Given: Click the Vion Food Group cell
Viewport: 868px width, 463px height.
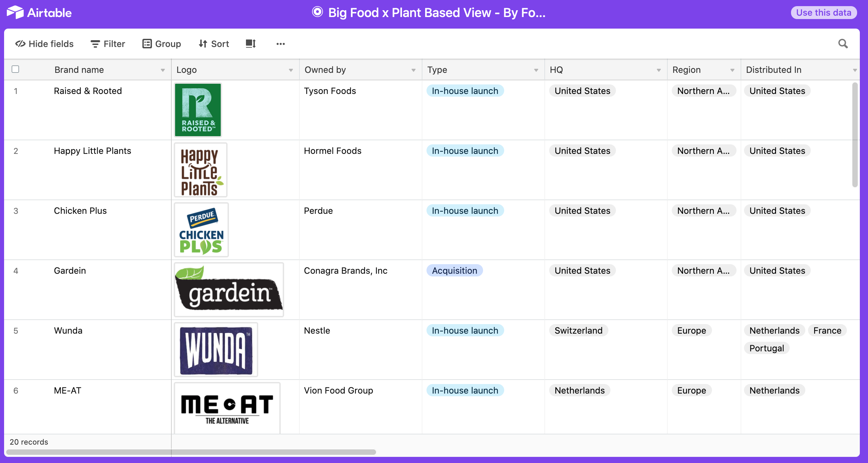Looking at the screenshot, I should point(361,407).
